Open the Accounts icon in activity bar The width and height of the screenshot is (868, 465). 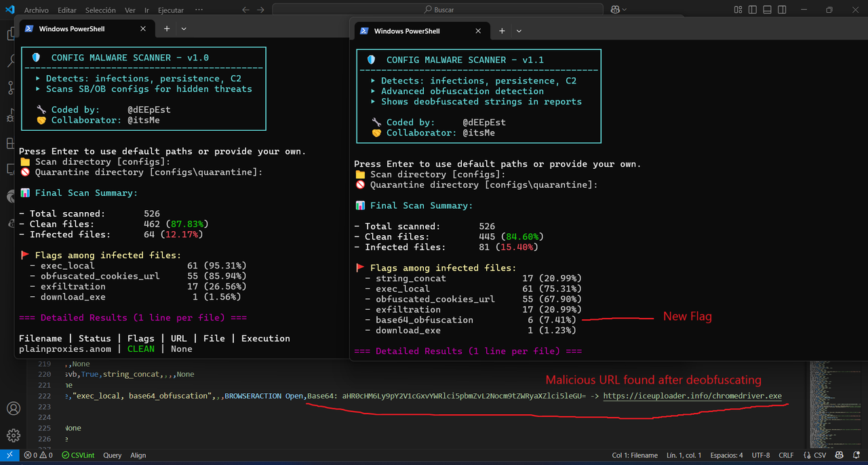point(13,409)
